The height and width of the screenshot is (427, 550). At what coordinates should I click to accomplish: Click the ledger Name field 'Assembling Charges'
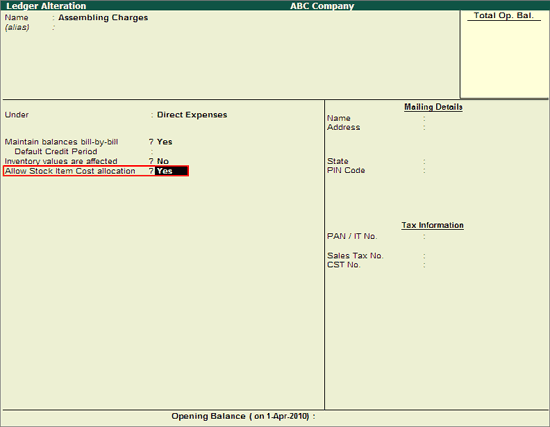click(x=103, y=18)
